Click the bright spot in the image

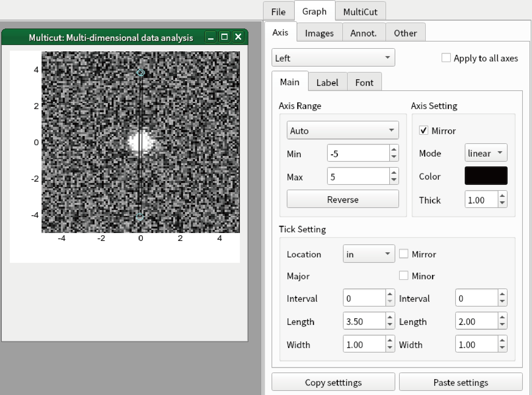pos(141,142)
